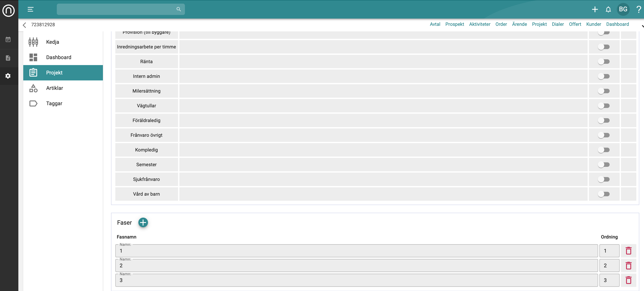644x291 pixels.
Task: Edit the Ordning field showing 2
Action: [x=609, y=266]
